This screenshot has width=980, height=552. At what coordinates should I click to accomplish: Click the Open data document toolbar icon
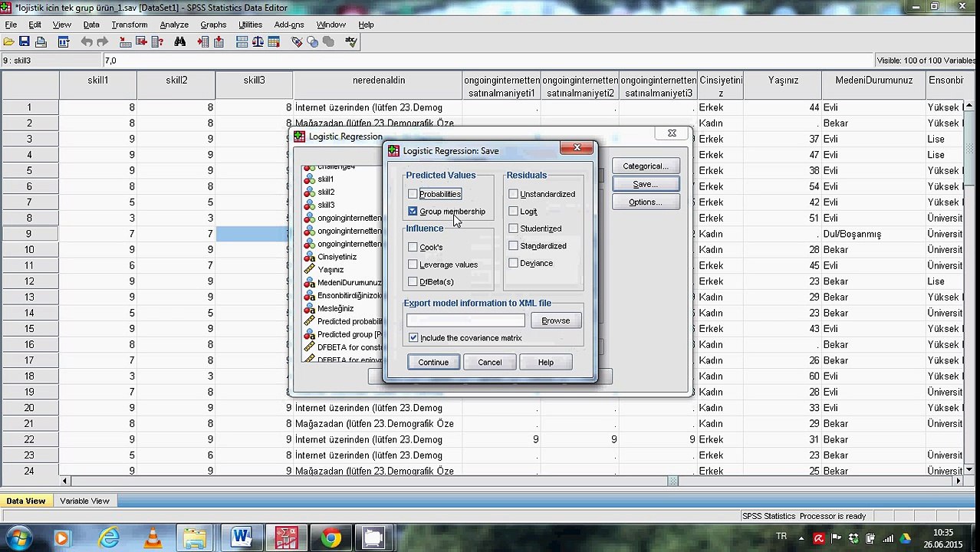(x=8, y=42)
